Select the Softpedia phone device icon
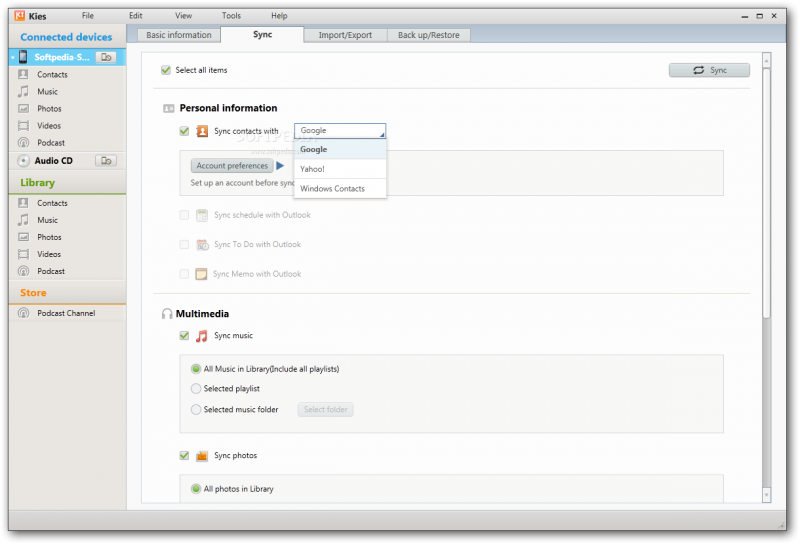The height and width of the screenshot is (544, 800). (23, 57)
